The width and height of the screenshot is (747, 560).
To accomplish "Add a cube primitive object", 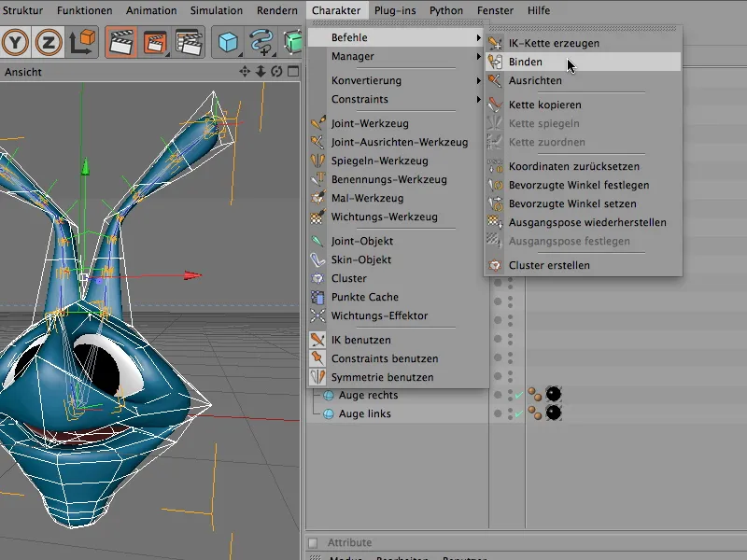I will tap(229, 42).
